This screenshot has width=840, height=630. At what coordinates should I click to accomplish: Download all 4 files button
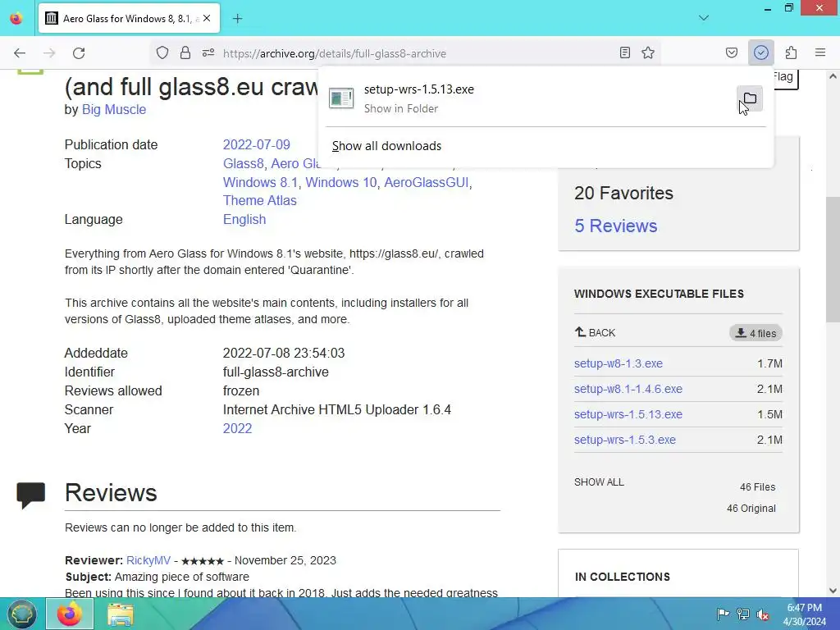[756, 333]
